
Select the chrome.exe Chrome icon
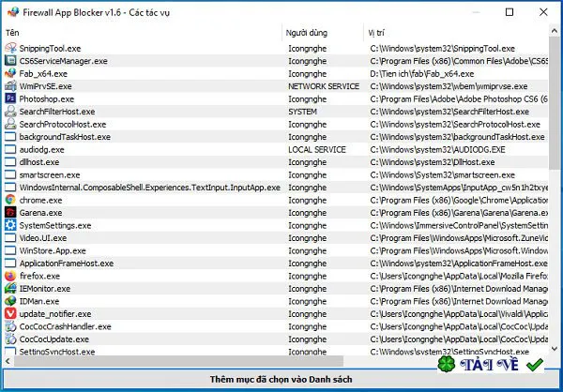point(10,200)
